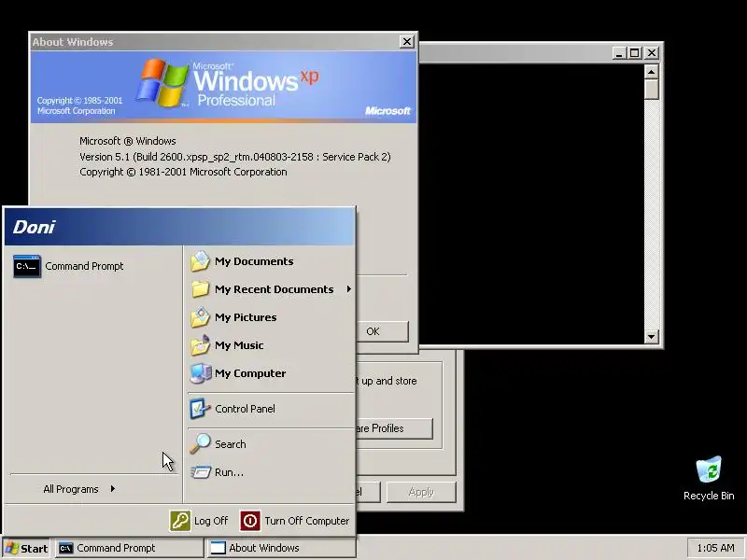The width and height of the screenshot is (747, 560).
Task: Click Command Prompt icon in the taskbar
Action: pyautogui.click(x=65, y=548)
